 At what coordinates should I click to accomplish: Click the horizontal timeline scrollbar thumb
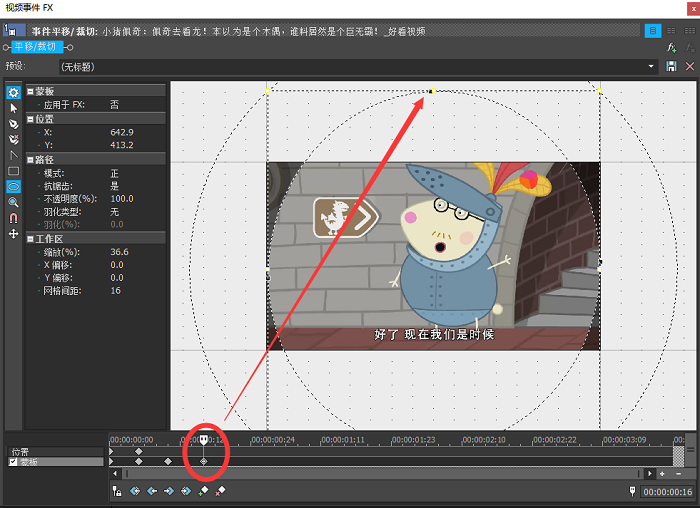pos(382,474)
